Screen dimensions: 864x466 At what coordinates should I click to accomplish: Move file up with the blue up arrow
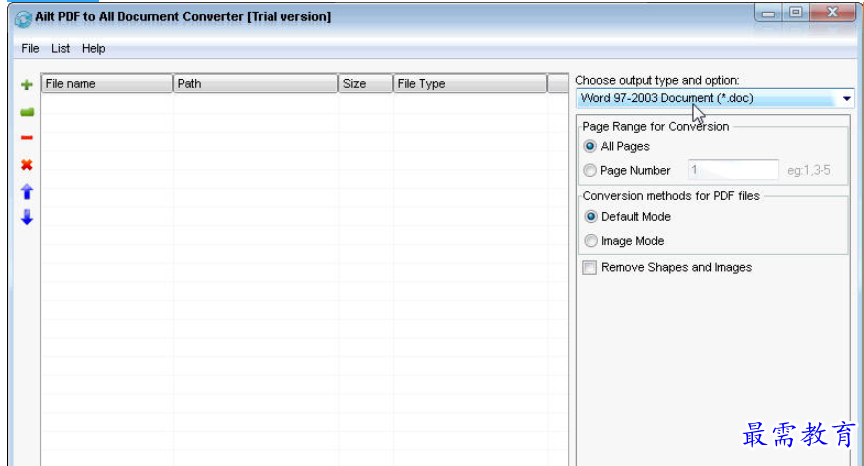point(27,192)
